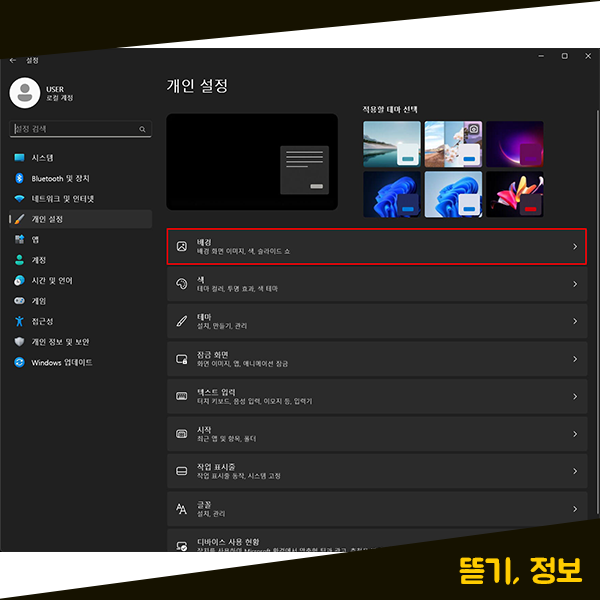Click the back arrow in Settings title bar
This screenshot has height=600, width=600.
(13, 60)
